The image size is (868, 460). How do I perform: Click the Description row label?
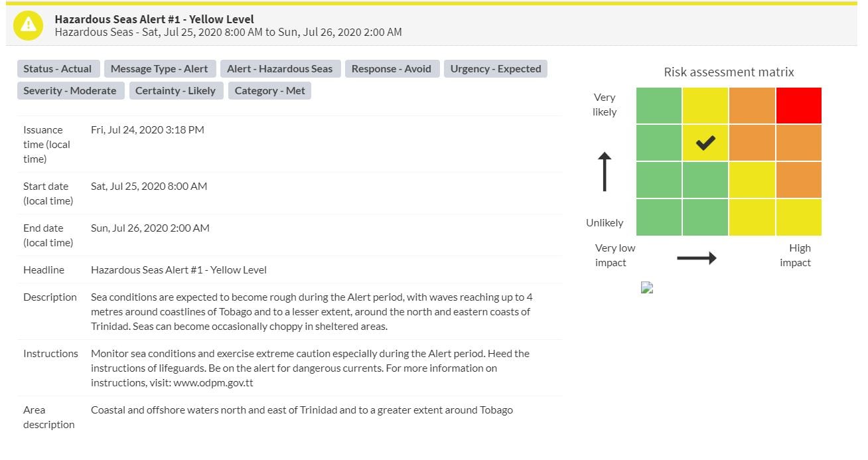50,297
